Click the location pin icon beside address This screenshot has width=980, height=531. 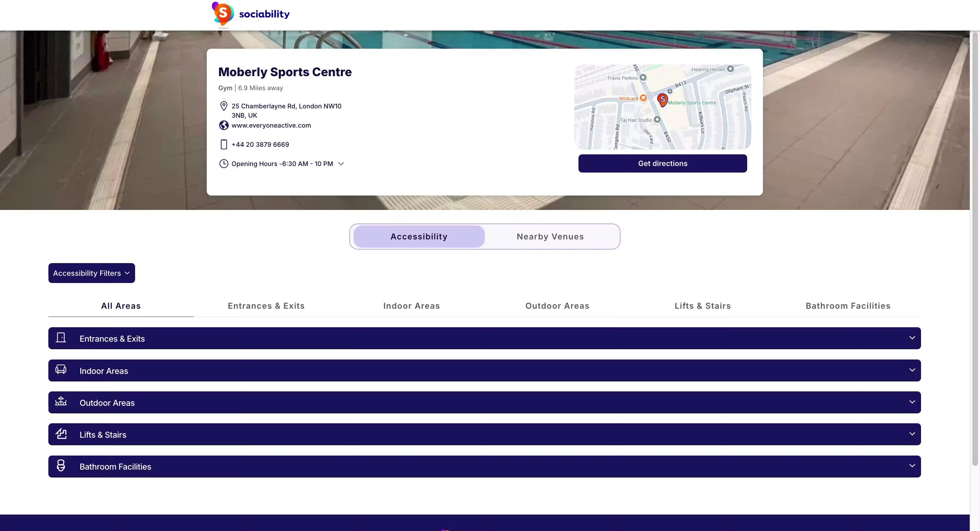(224, 106)
